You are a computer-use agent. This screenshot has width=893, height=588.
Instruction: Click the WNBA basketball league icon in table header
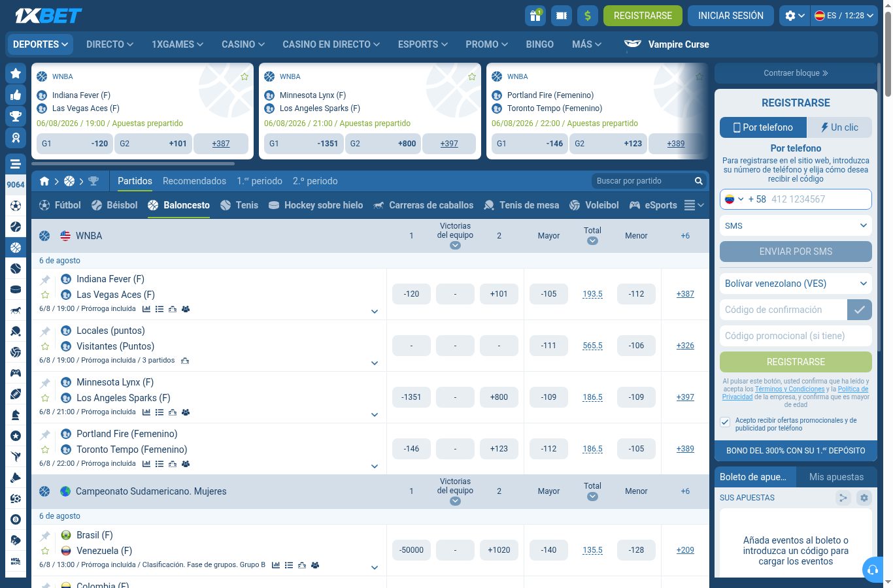tap(44, 236)
